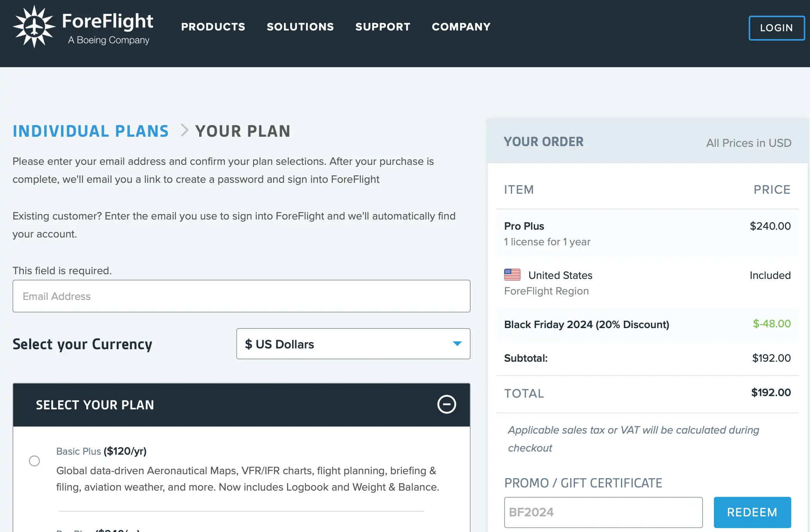The width and height of the screenshot is (810, 532).
Task: Click the LOGIN button
Action: (776, 28)
